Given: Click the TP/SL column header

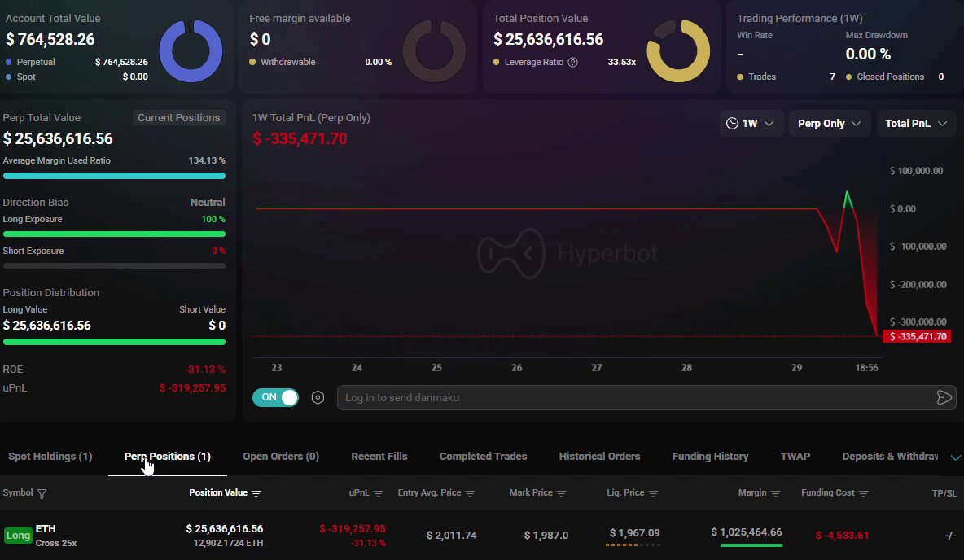Looking at the screenshot, I should [944, 493].
